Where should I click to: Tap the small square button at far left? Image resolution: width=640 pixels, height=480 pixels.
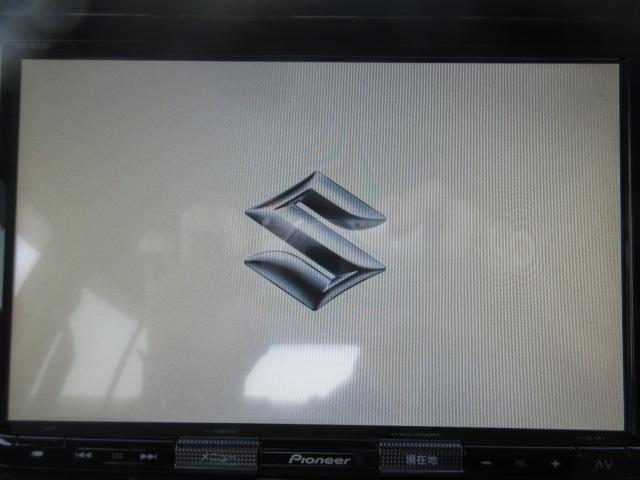pos(37,454)
